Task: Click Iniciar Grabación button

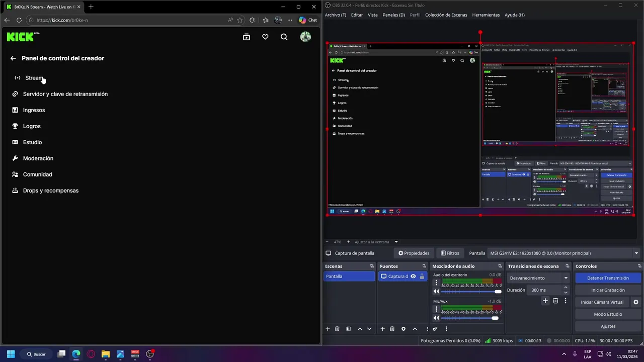Action: coord(608,290)
